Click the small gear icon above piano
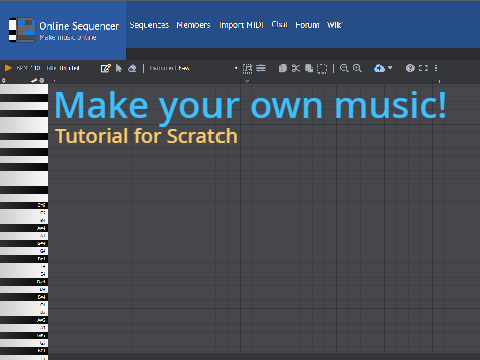This screenshot has width=480, height=360. tap(3, 80)
